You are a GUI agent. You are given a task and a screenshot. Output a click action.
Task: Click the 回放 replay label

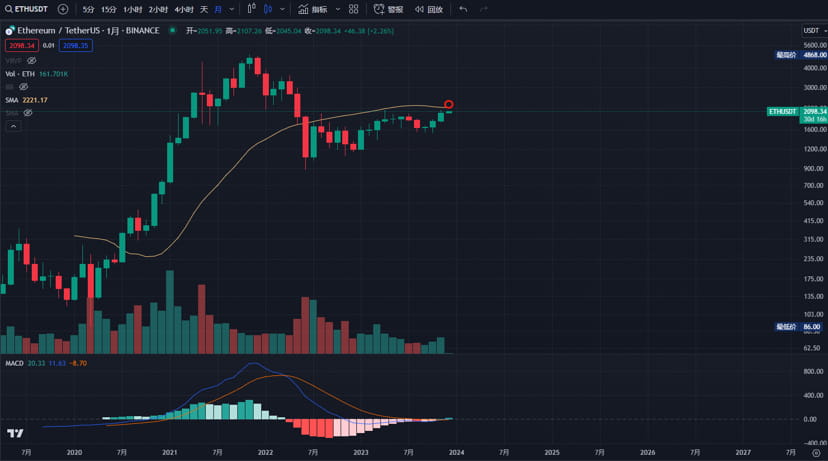point(435,10)
